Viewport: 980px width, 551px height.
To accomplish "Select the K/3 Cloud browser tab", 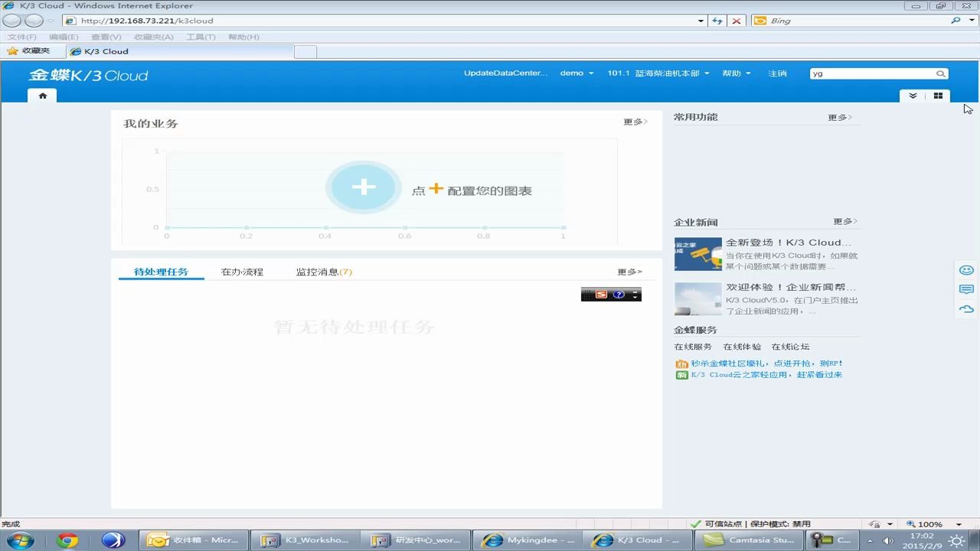I will [180, 51].
